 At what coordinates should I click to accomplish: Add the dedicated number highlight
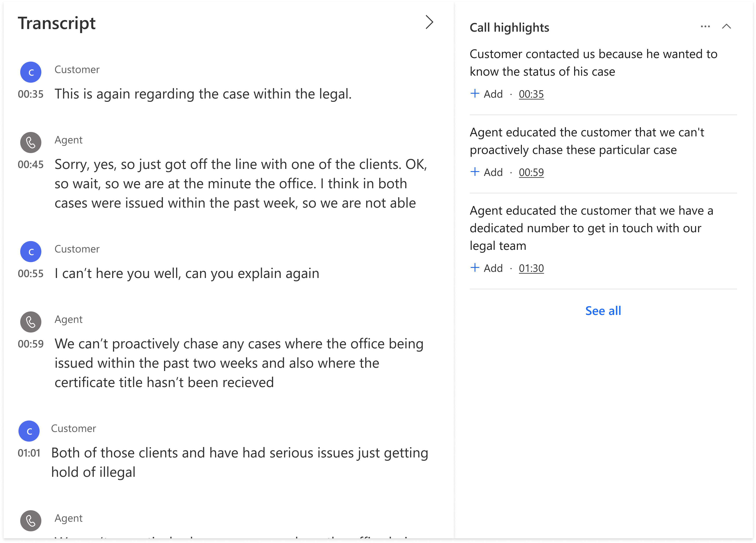[x=486, y=268]
